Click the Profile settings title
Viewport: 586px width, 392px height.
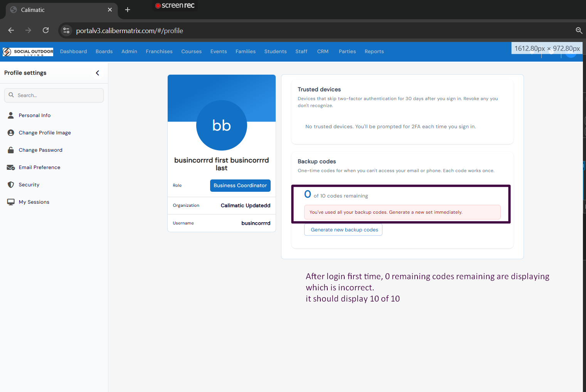pos(25,73)
